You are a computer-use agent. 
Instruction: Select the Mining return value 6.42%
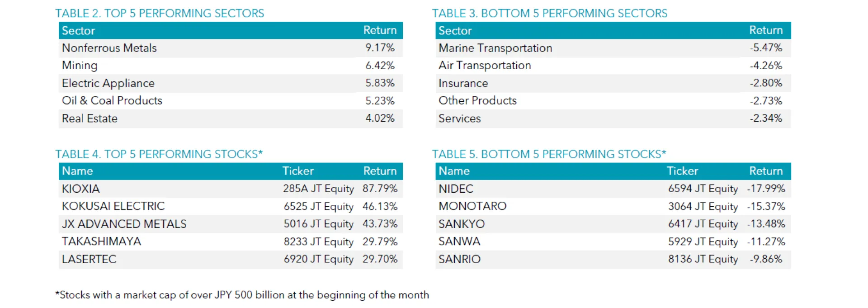coord(380,66)
